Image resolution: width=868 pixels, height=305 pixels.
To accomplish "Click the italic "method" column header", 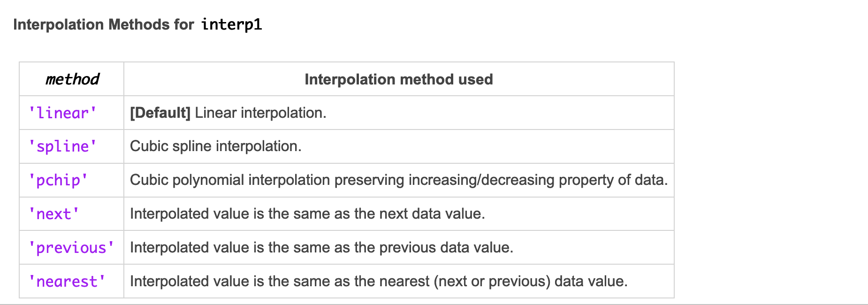I will click(x=72, y=79).
